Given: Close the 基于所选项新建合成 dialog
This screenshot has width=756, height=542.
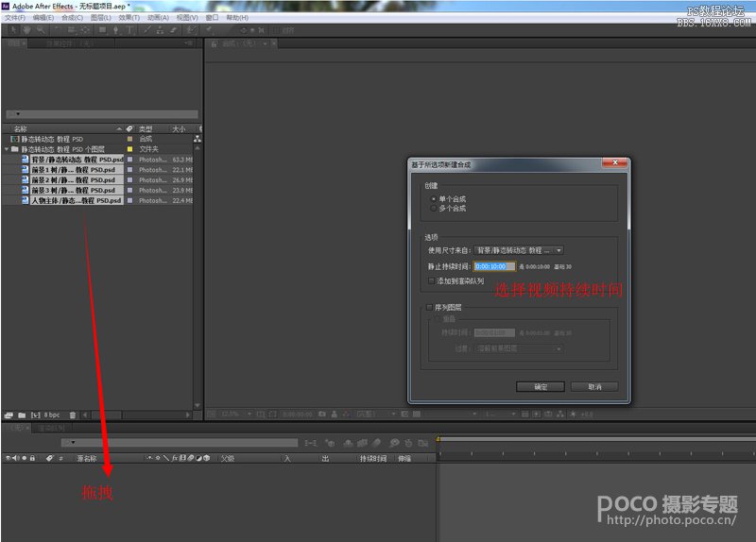Looking at the screenshot, I should [x=615, y=162].
